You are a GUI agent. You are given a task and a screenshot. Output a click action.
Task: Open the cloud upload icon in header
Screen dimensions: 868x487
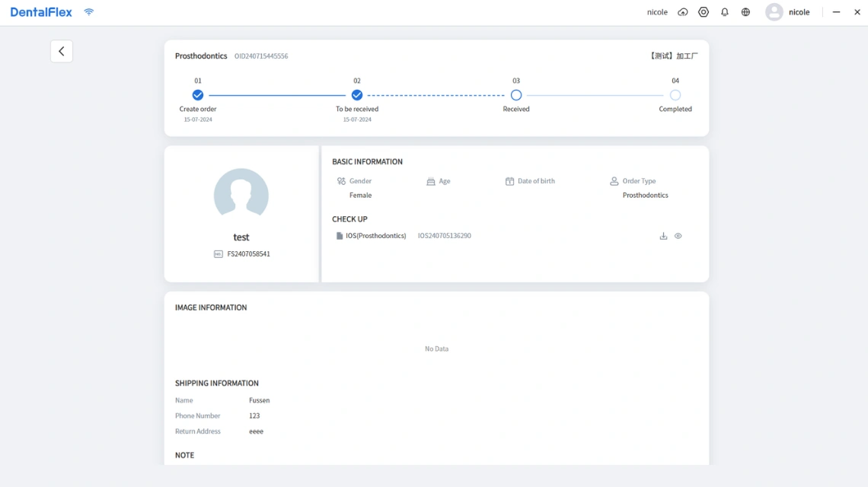pos(682,12)
